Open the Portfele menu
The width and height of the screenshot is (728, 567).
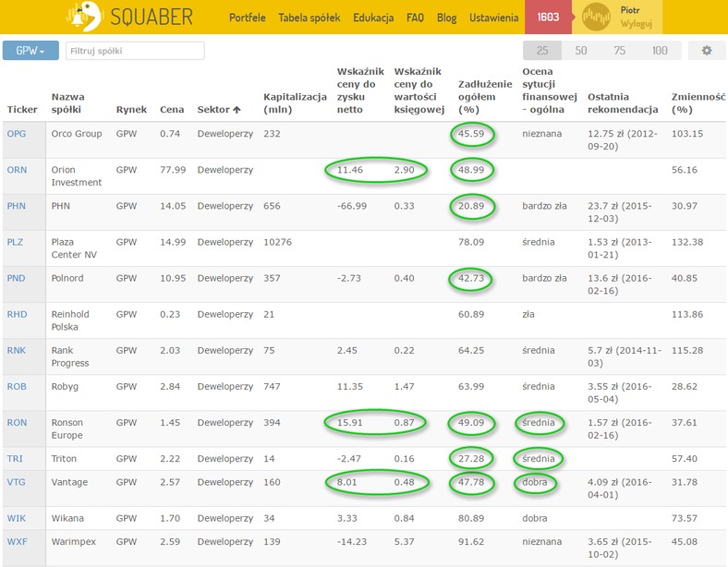point(248,18)
